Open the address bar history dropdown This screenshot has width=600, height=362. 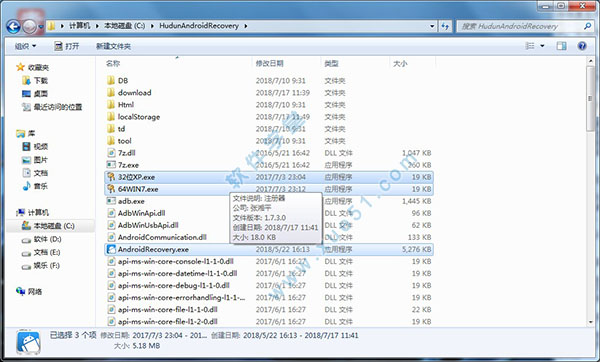coord(432,26)
